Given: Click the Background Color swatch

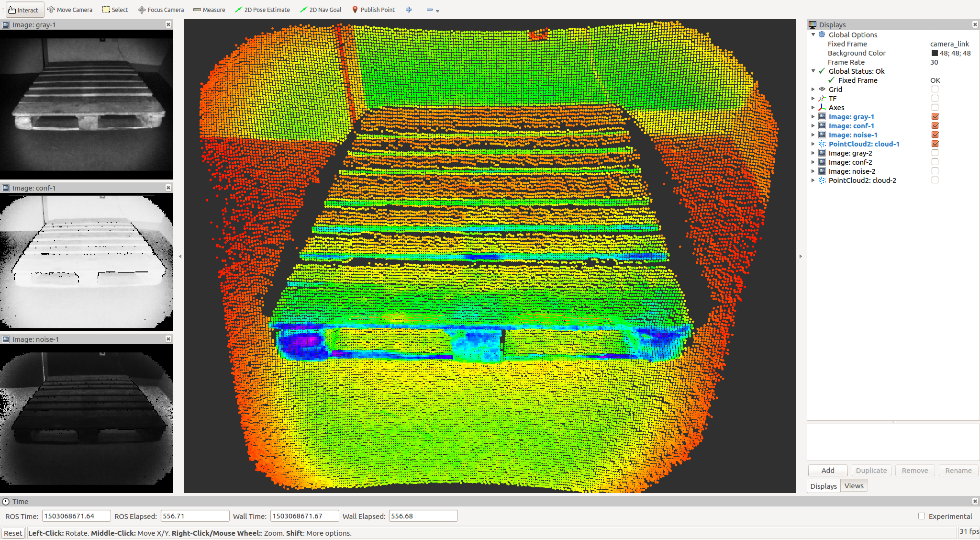Looking at the screenshot, I should [935, 53].
